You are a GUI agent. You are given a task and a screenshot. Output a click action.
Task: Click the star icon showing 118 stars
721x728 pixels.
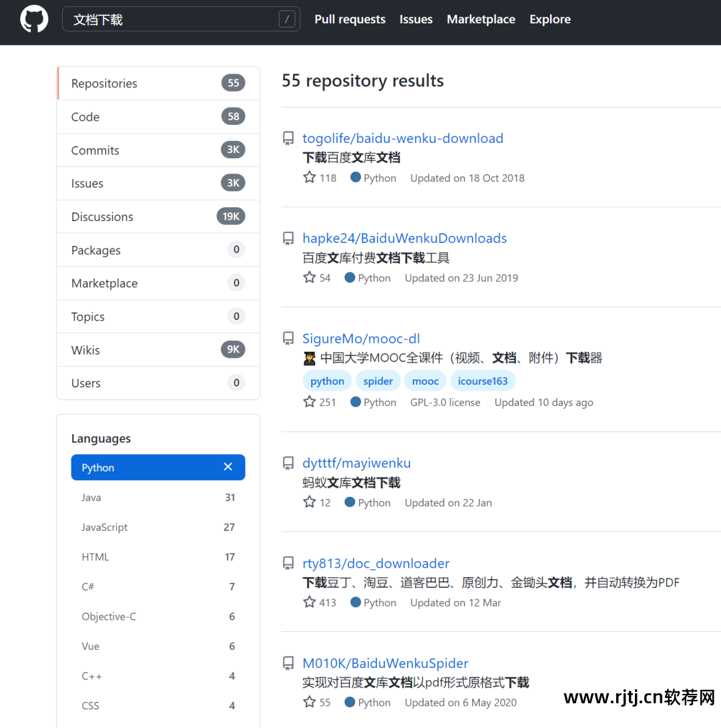click(310, 178)
